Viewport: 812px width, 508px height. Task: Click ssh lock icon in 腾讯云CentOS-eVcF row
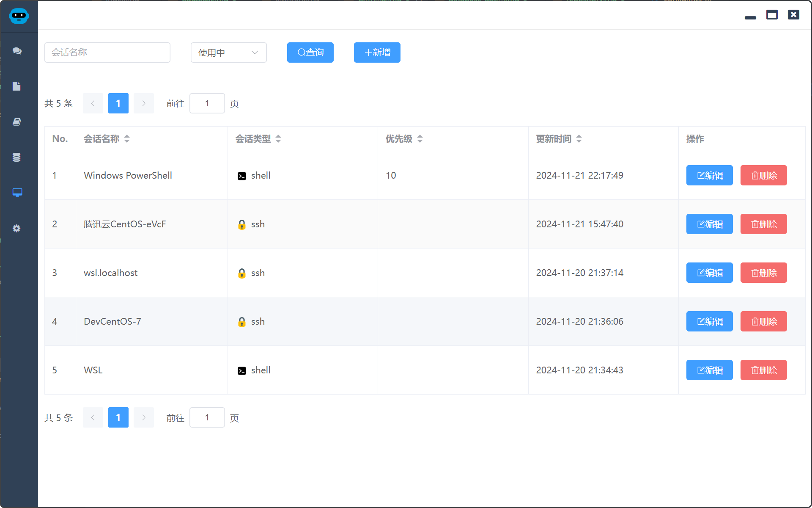click(242, 224)
